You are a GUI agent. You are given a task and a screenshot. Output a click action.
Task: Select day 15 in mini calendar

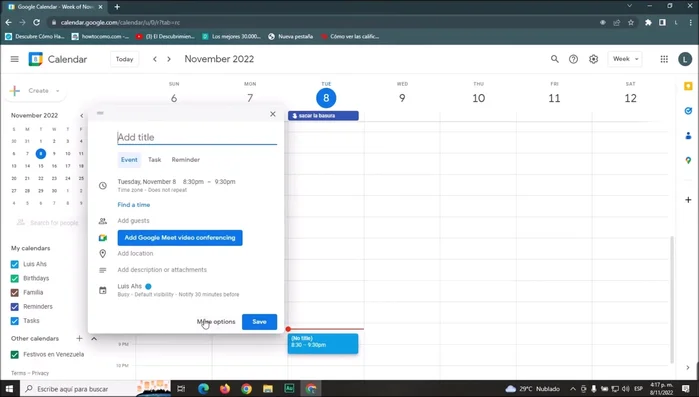[x=41, y=166]
